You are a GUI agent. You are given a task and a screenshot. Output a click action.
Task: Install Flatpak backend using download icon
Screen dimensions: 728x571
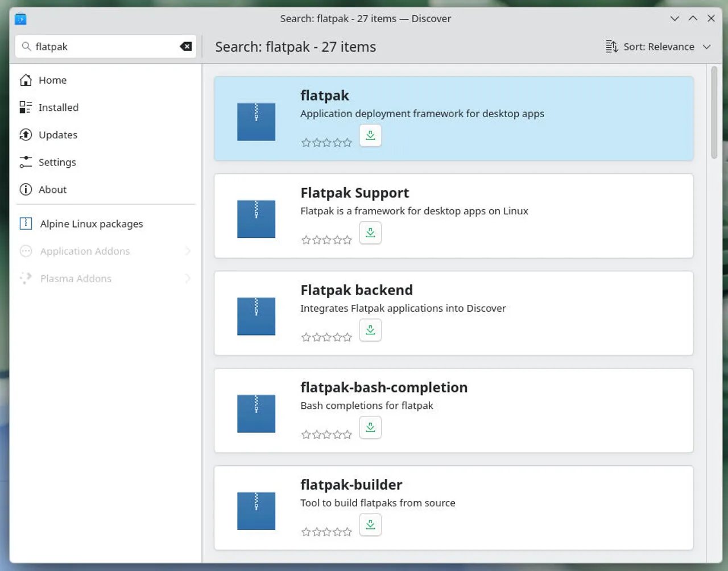coord(370,330)
